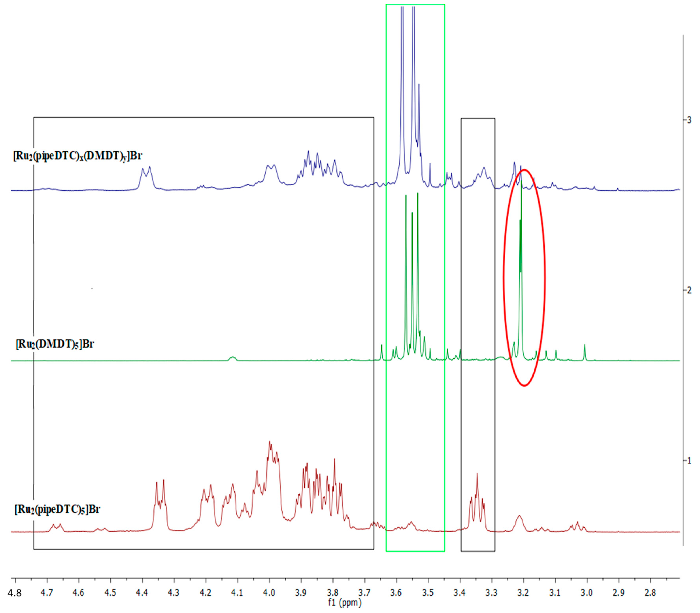The height and width of the screenshot is (613, 700).
Task: Click the [Ru2(pipeDTC)x(DMDT)y]Br spectrum label
Action: 78,156
